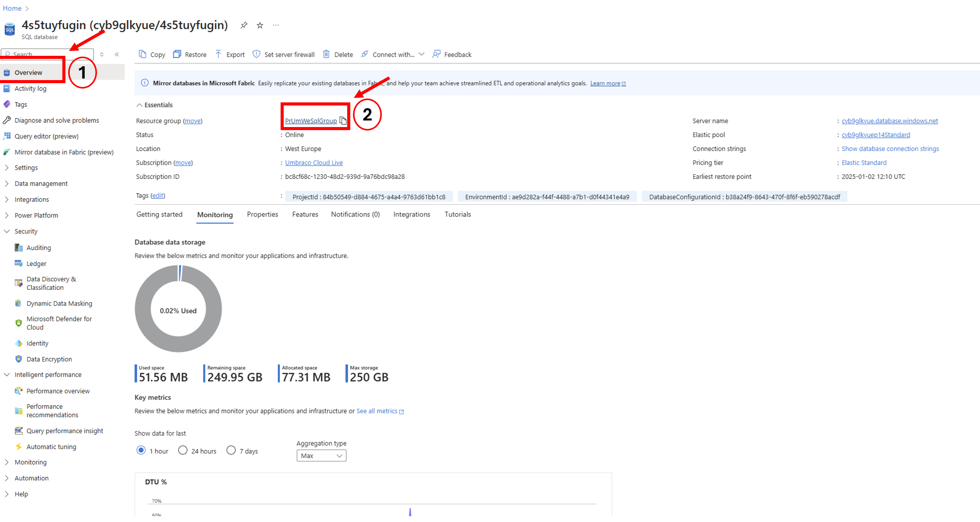Viewport: 980px width, 522px height.
Task: Open the Aggregation type Max dropdown
Action: pyautogui.click(x=321, y=456)
